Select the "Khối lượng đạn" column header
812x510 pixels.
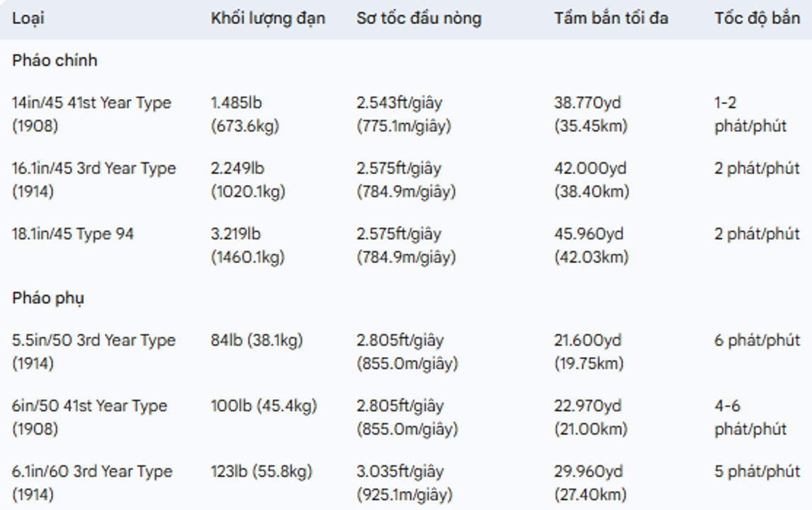268,18
